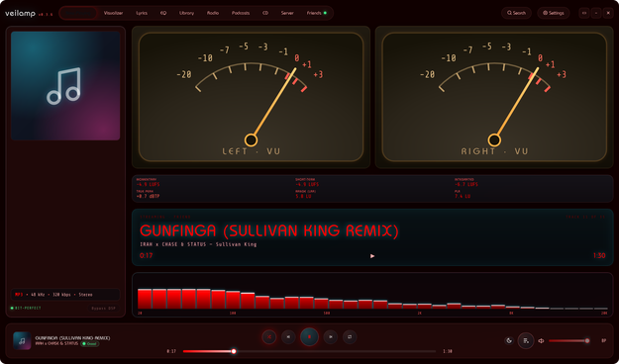Open Settings
The height and width of the screenshot is (364, 619).
pos(553,13)
